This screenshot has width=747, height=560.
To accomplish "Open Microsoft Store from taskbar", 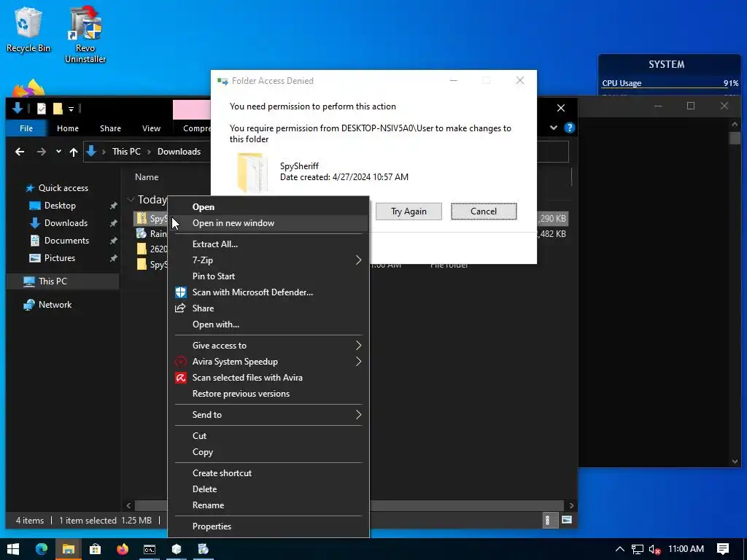I will (x=96, y=549).
